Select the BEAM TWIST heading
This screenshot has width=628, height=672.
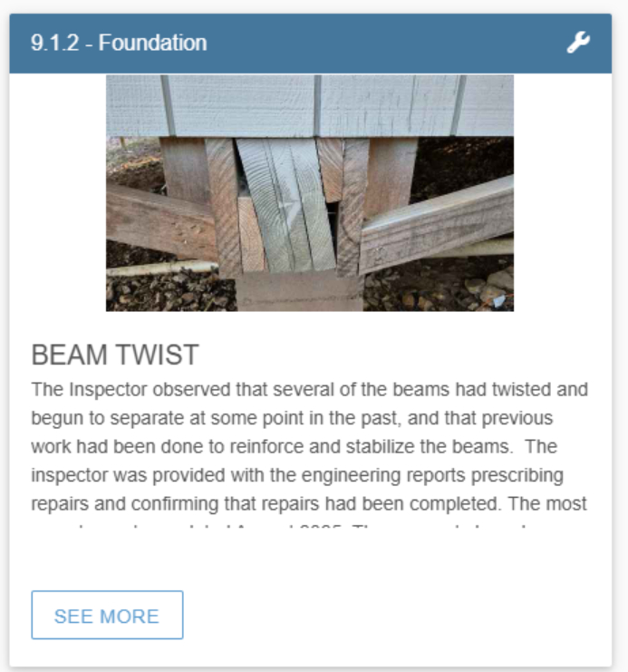(x=115, y=355)
